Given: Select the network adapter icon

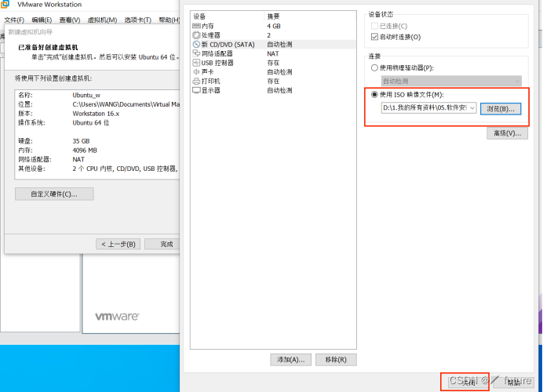Looking at the screenshot, I should (196, 53).
